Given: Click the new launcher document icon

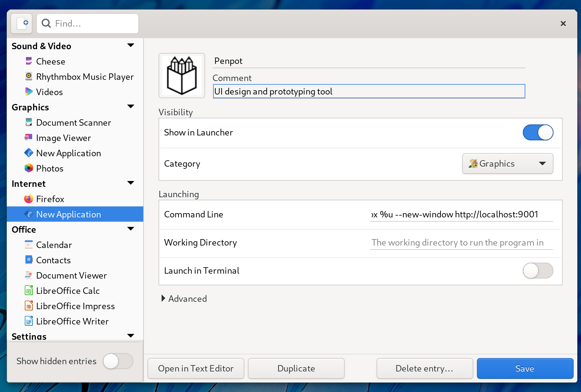Looking at the screenshot, I should coord(22,24).
